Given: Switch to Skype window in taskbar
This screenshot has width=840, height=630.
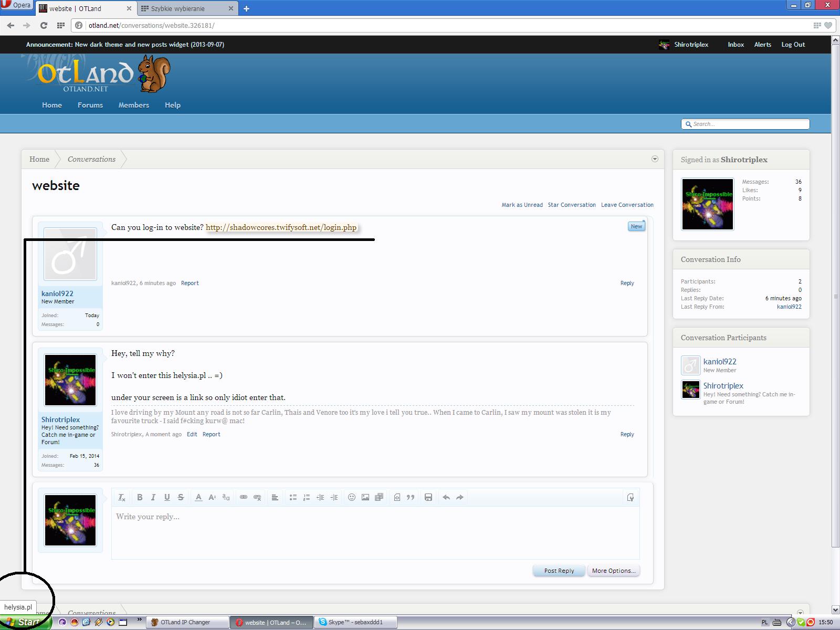Looking at the screenshot, I should click(356, 622).
